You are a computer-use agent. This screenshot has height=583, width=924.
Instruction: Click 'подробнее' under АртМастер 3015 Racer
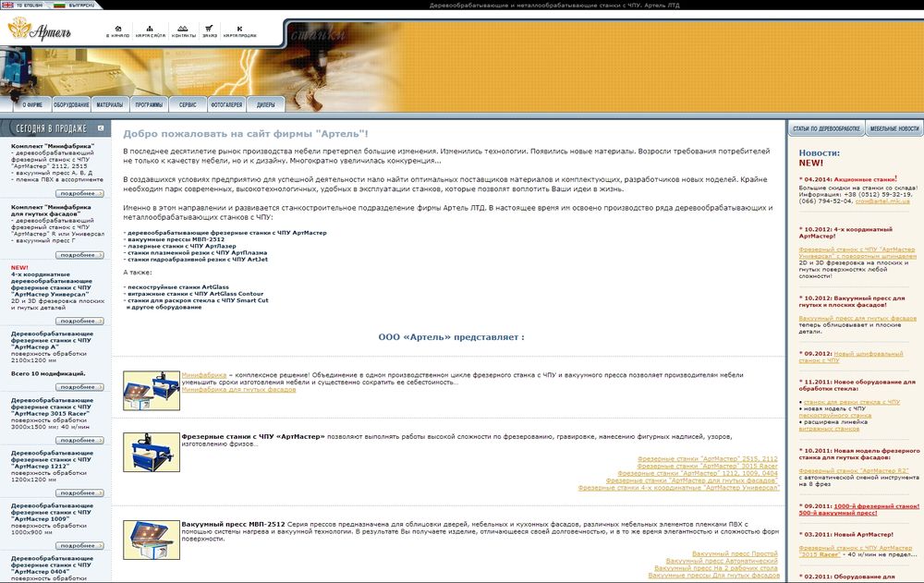tap(79, 441)
